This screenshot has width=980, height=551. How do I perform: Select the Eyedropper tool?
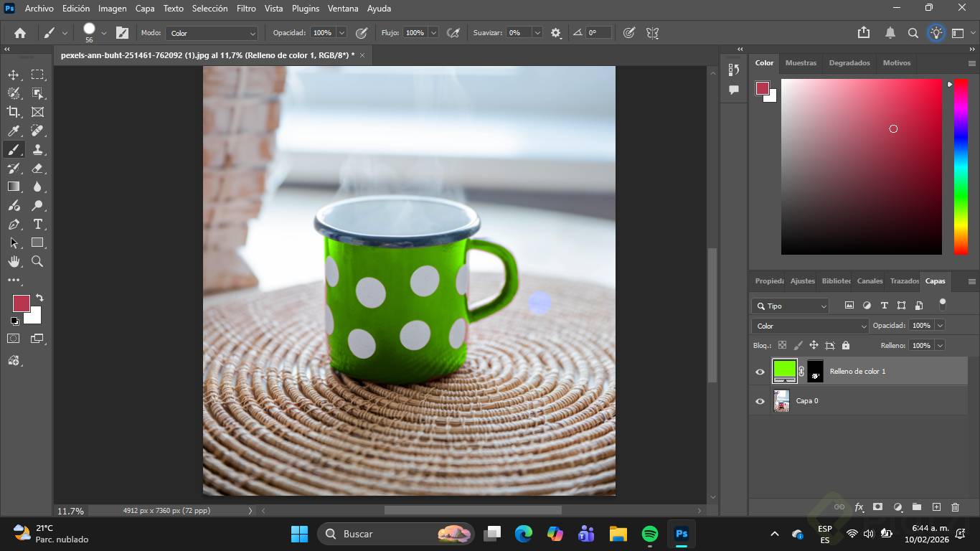(x=14, y=131)
